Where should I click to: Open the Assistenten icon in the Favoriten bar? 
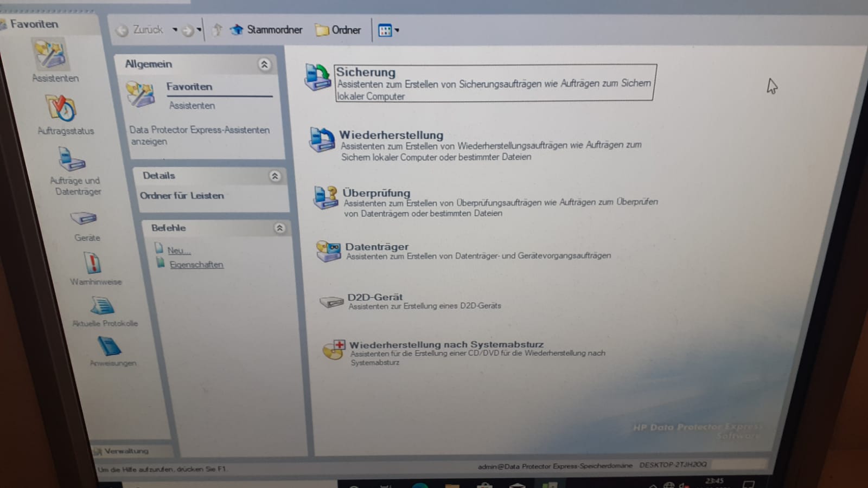coord(50,56)
